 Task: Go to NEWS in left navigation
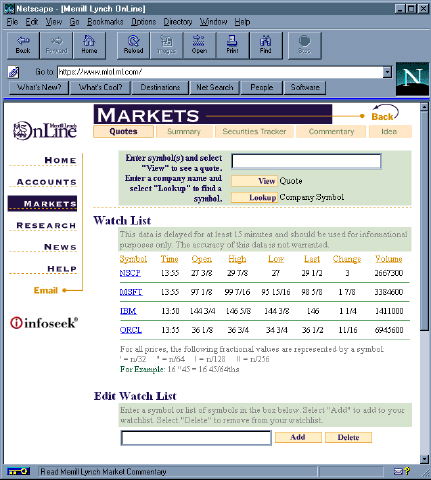[60, 247]
